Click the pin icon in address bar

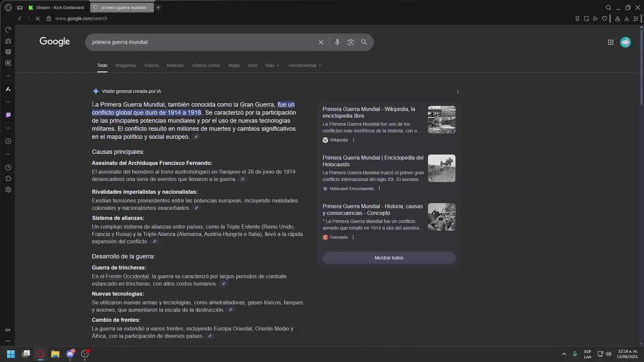click(577, 19)
